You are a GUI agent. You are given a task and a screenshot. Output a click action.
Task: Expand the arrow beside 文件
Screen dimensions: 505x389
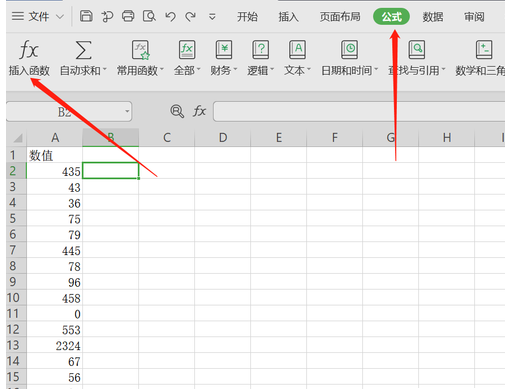[x=60, y=16]
